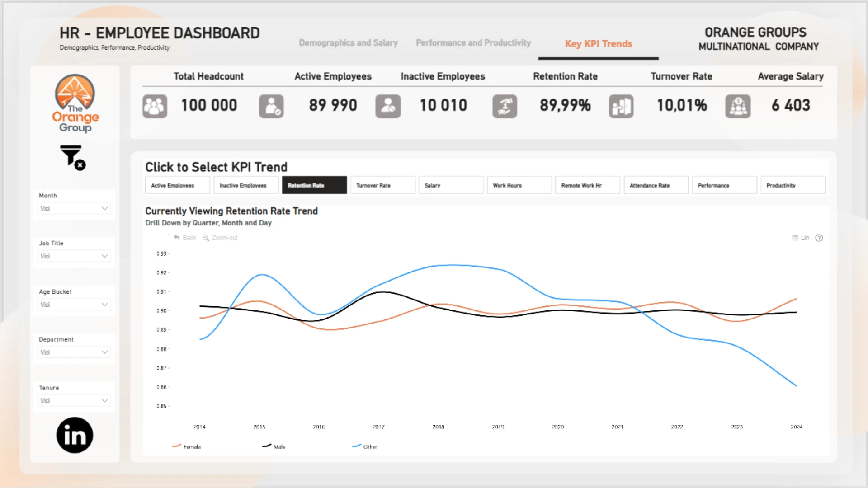This screenshot has width=868, height=488.
Task: Expand the Month dropdown filter
Action: coord(74,208)
